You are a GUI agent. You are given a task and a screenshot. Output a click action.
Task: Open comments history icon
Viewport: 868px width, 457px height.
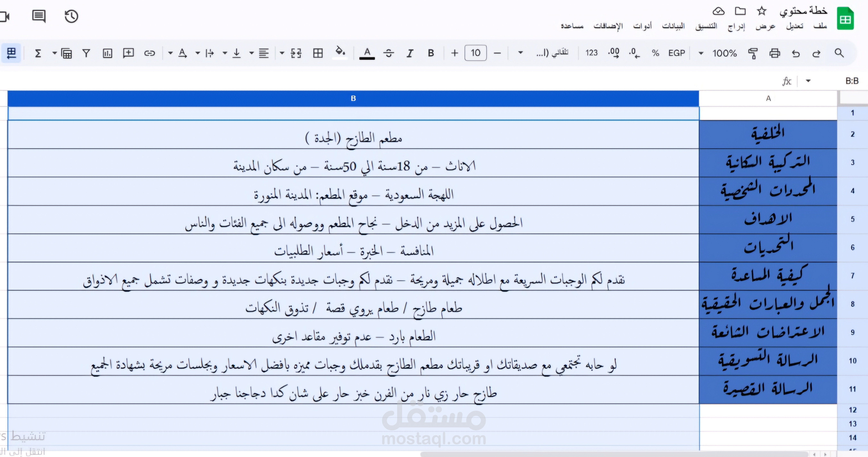(39, 16)
